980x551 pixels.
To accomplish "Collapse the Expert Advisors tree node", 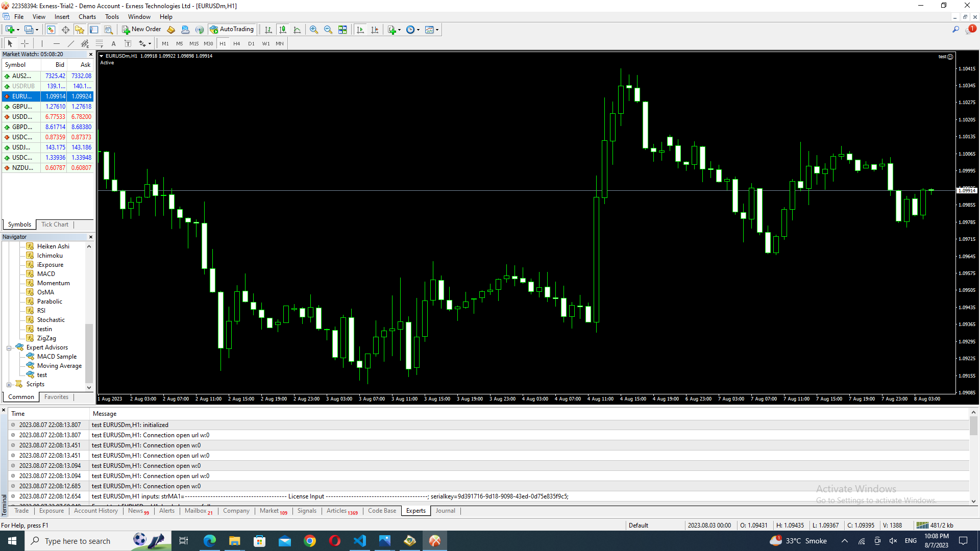I will point(9,348).
